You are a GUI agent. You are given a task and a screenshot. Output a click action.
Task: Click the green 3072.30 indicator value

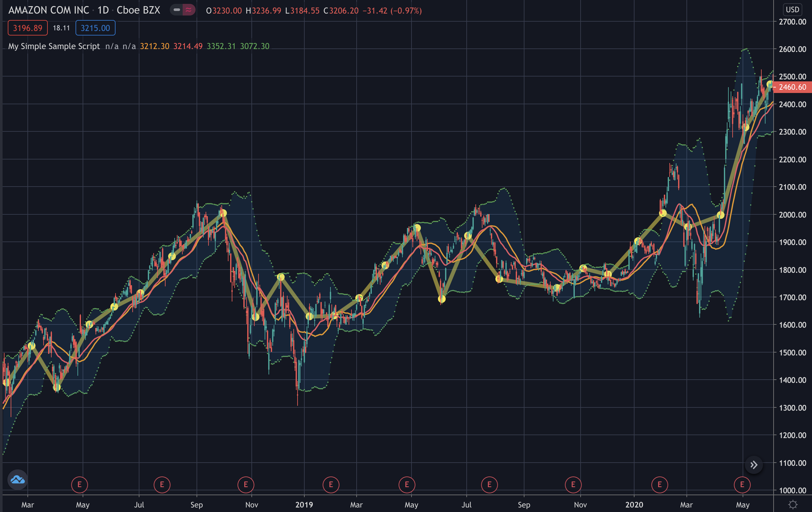tap(255, 46)
